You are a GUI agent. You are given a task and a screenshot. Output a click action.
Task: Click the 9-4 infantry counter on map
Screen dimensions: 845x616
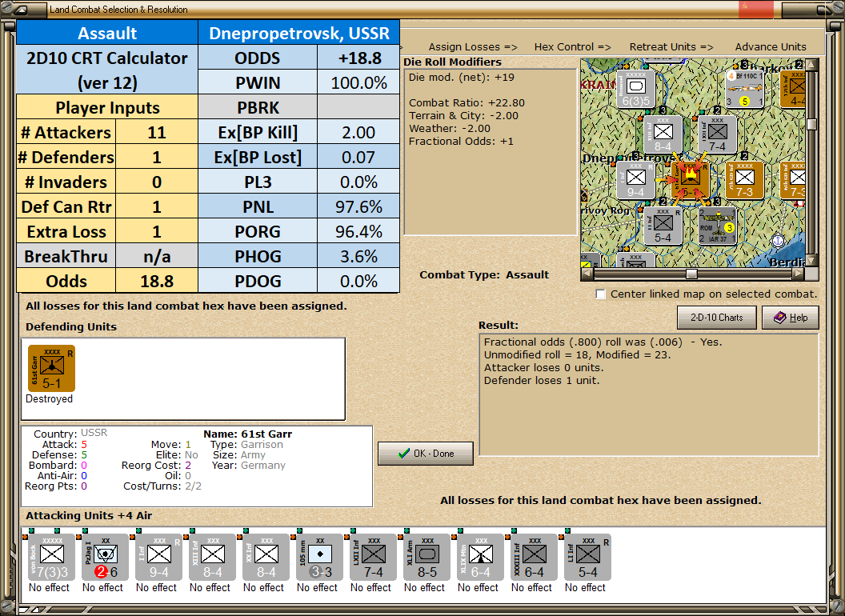635,179
